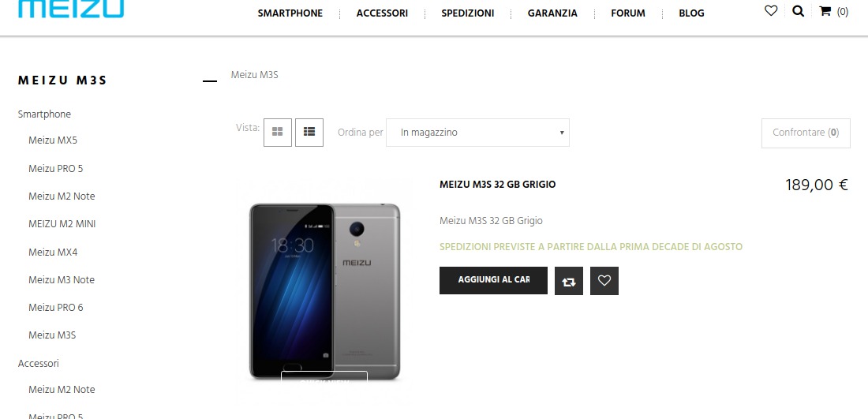Viewport: 868px width, 419px height.
Task: Open the GARANZIA menu item
Action: [552, 13]
